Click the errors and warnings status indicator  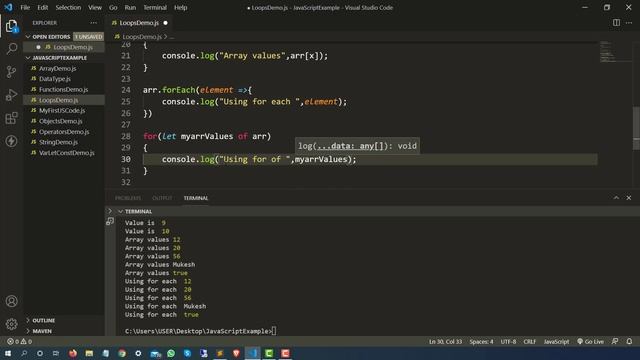pos(19,342)
